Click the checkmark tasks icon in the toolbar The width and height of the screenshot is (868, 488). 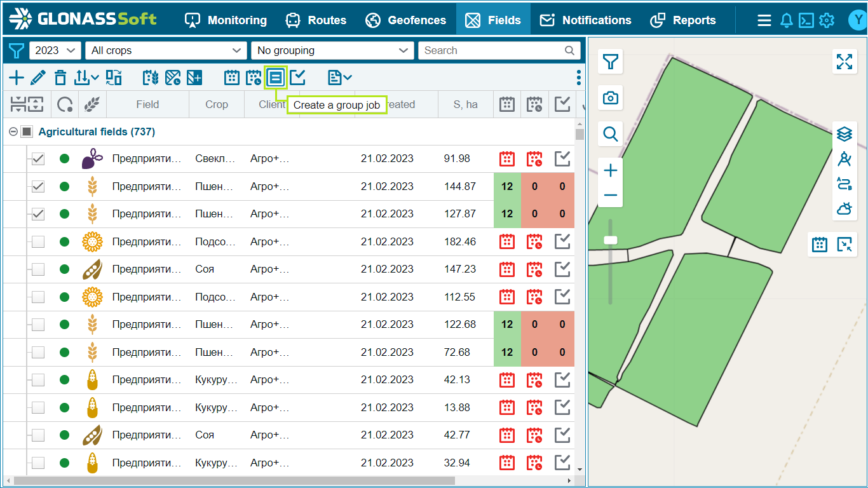[x=297, y=78]
